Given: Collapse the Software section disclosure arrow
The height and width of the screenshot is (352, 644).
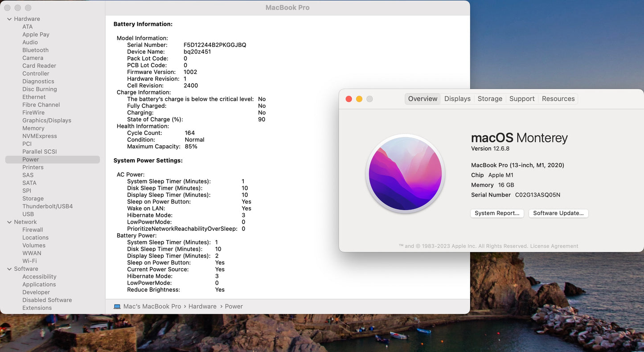Looking at the screenshot, I should point(9,269).
